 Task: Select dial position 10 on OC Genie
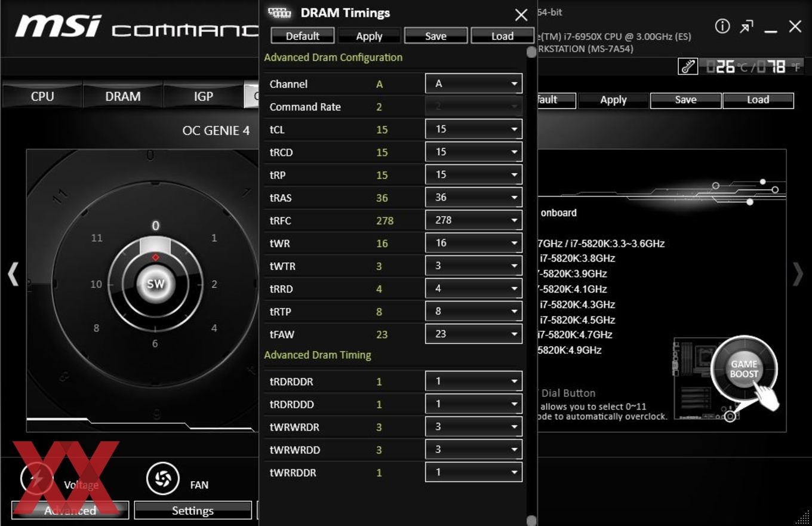(x=96, y=284)
